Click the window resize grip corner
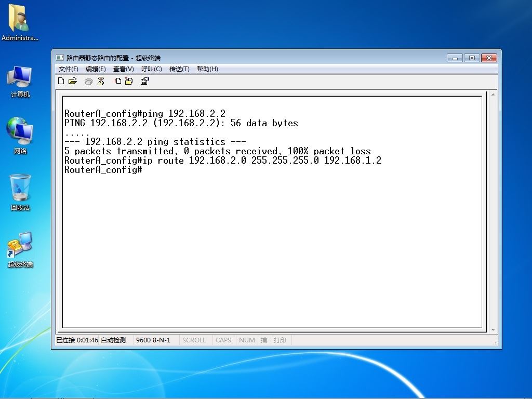 [x=495, y=343]
